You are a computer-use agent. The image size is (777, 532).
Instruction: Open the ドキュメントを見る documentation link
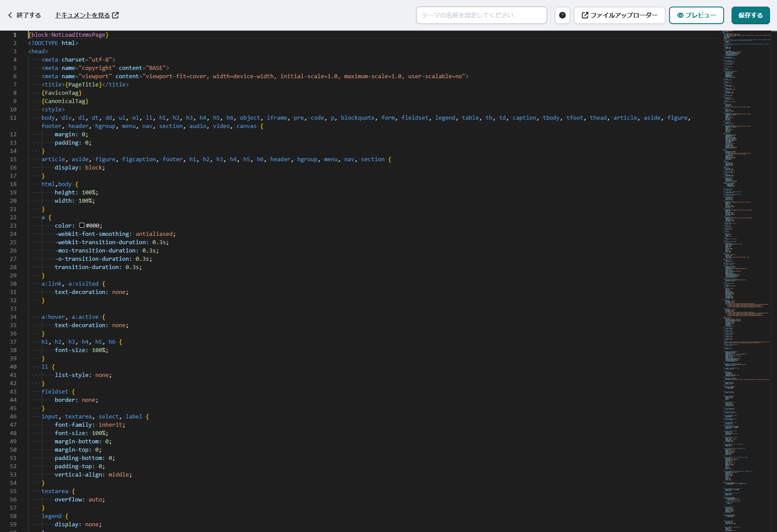click(x=83, y=15)
